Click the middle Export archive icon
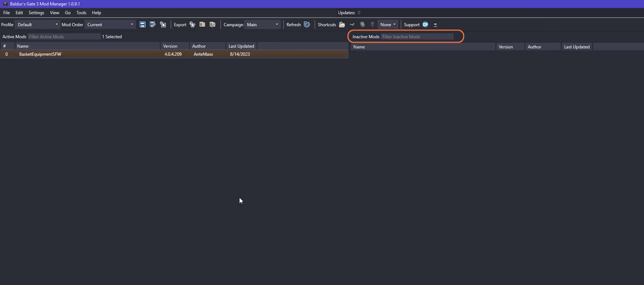The width and height of the screenshot is (644, 285). [x=202, y=25]
